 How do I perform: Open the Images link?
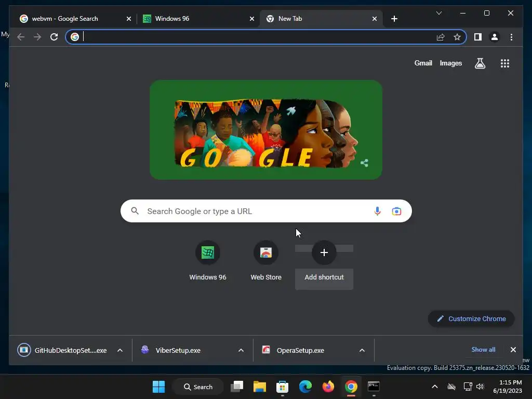click(x=450, y=63)
